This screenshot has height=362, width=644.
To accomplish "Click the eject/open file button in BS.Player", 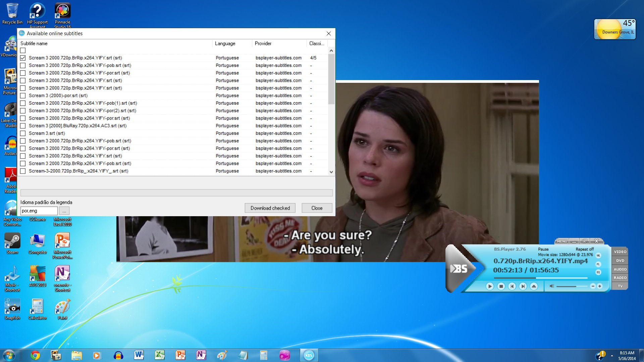I will (x=534, y=286).
